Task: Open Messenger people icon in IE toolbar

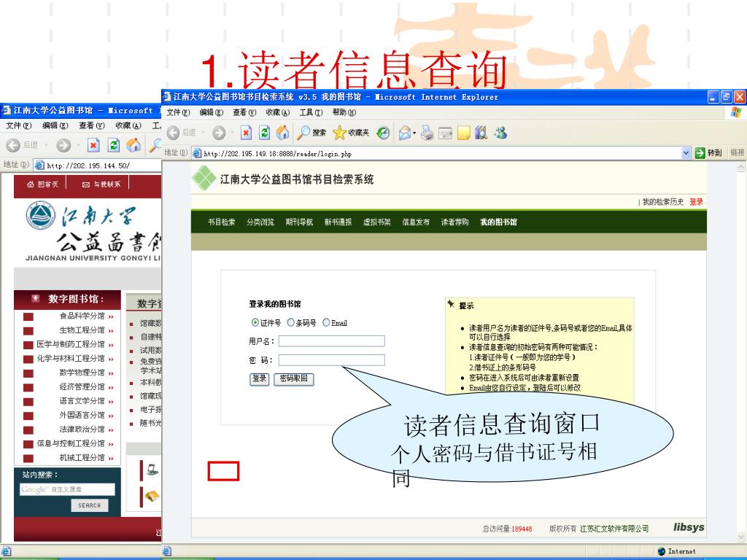Action: [x=500, y=133]
